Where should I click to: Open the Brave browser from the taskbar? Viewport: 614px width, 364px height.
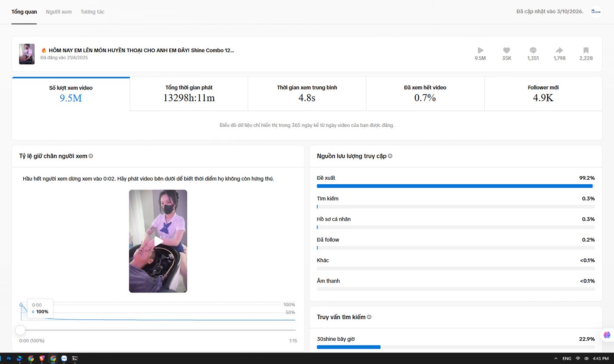[42, 358]
